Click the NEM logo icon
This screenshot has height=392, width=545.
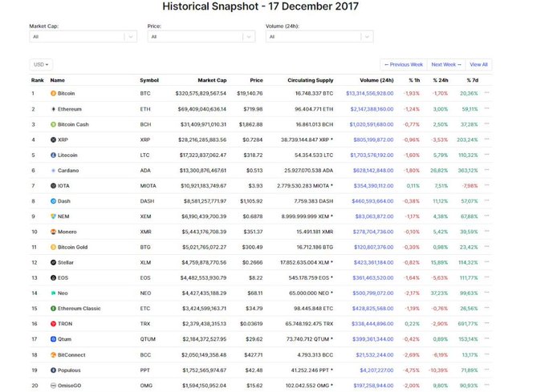pos(53,216)
